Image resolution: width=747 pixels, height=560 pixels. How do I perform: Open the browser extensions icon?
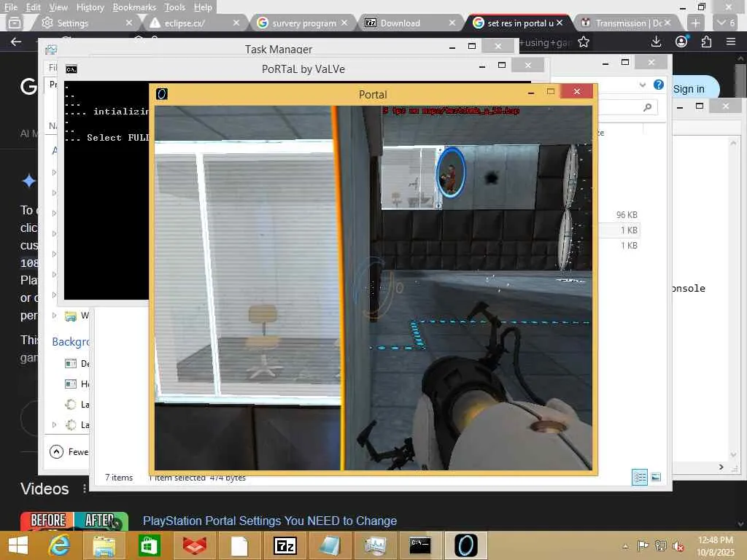tap(706, 42)
